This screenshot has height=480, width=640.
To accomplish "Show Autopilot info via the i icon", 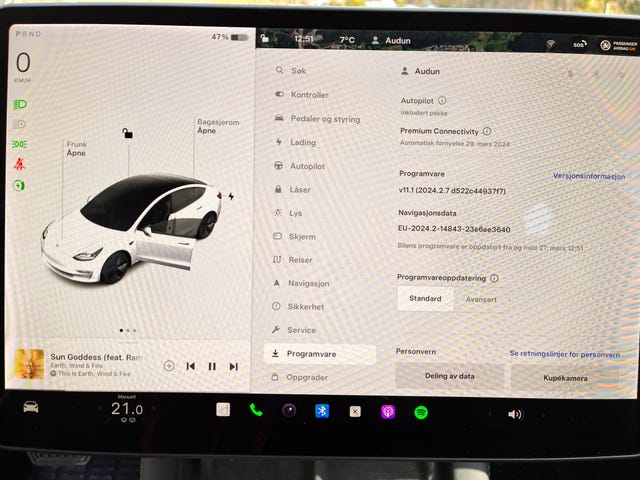I will (442, 100).
